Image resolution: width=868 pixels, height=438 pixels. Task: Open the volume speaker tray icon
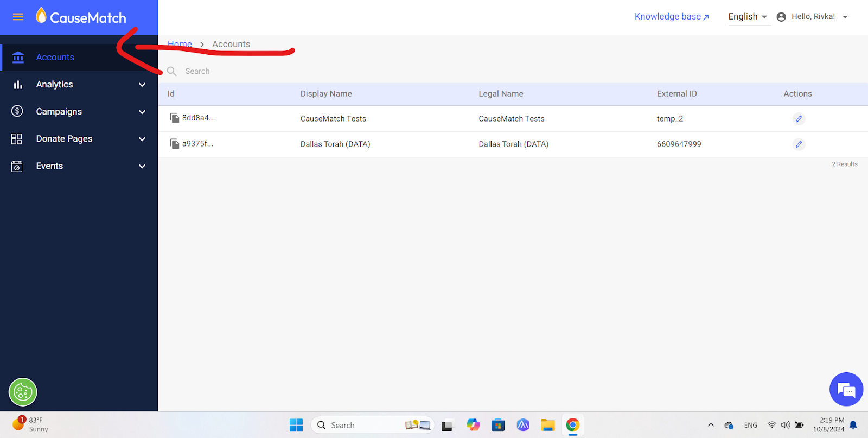pos(785,425)
